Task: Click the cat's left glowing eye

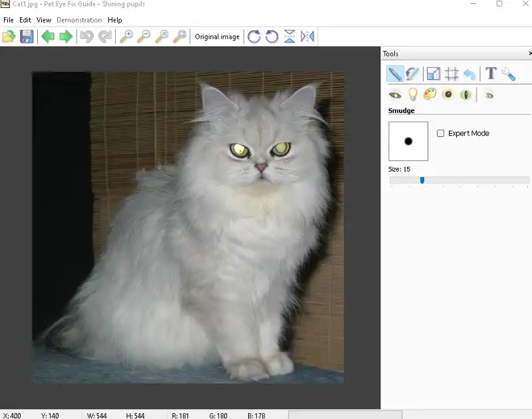Action: point(239,150)
